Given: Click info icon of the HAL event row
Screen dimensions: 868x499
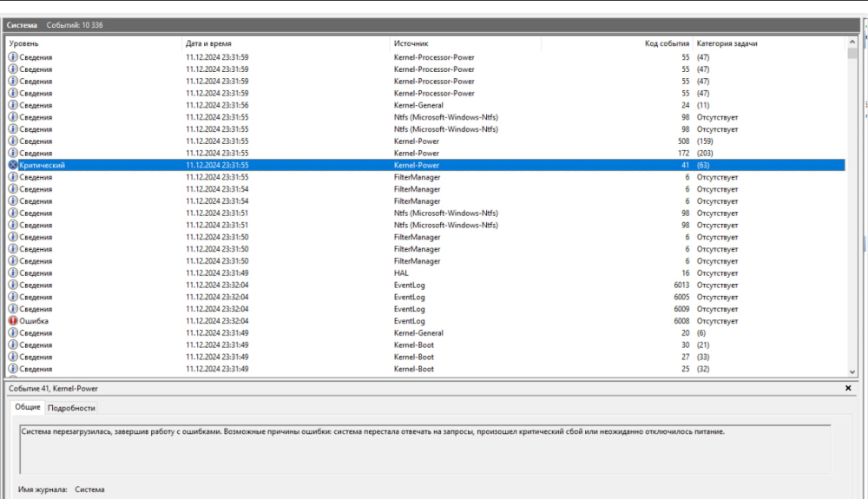Looking at the screenshot, I should pos(13,272).
